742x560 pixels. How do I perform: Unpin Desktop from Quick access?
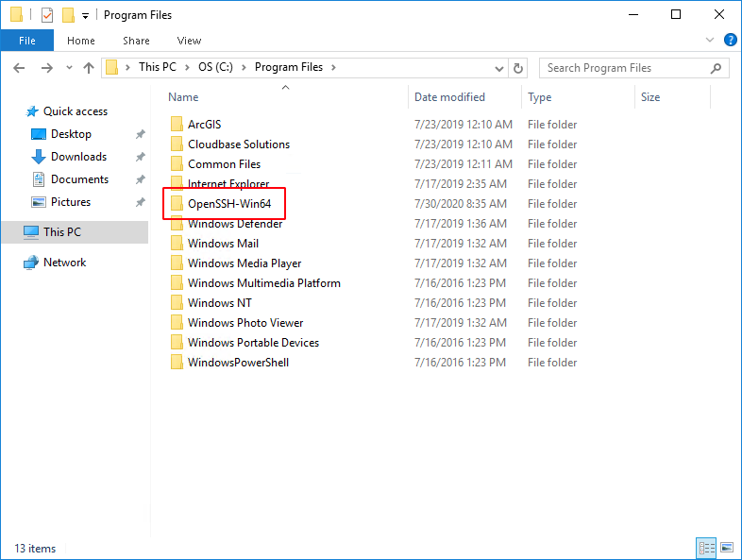point(140,134)
